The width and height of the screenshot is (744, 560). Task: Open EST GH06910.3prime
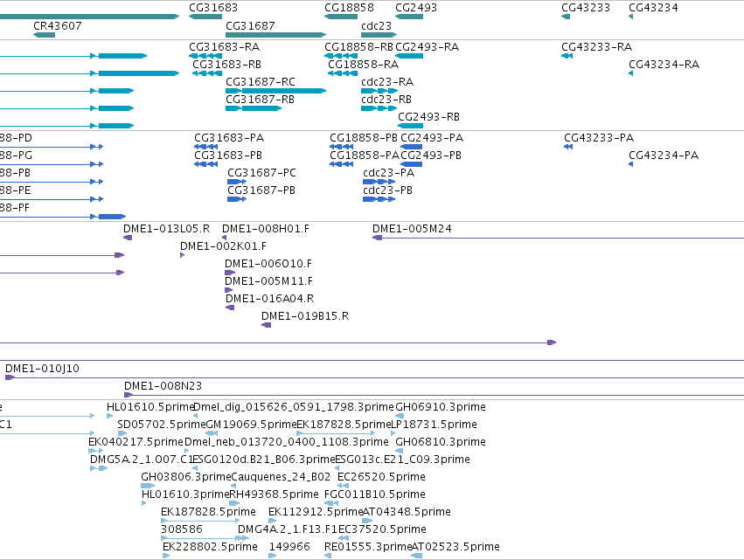point(441,407)
